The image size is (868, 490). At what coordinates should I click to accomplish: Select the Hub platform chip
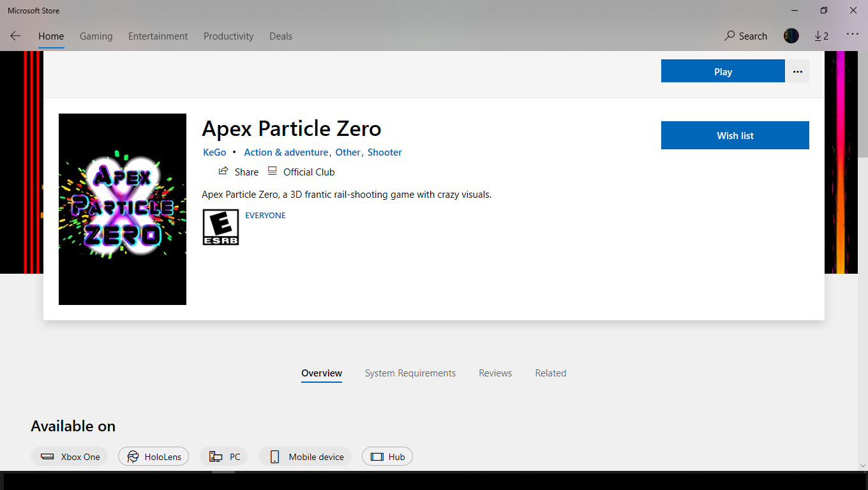[x=387, y=457]
